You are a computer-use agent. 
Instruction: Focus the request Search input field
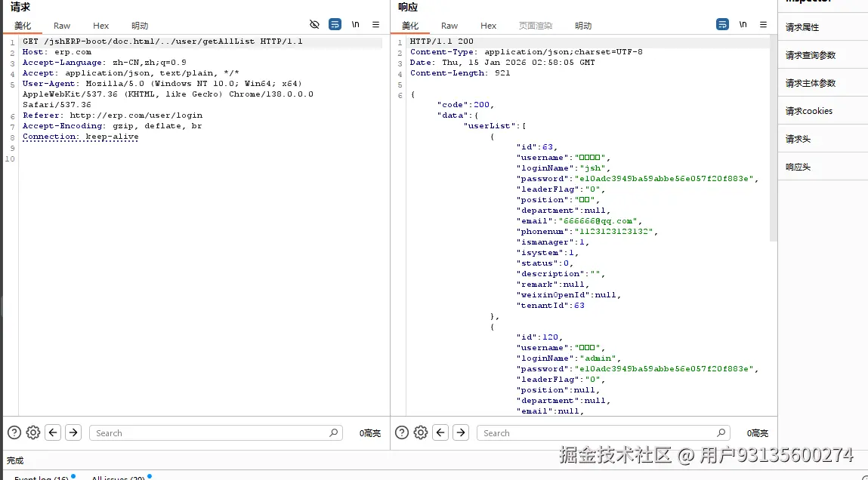(216, 432)
